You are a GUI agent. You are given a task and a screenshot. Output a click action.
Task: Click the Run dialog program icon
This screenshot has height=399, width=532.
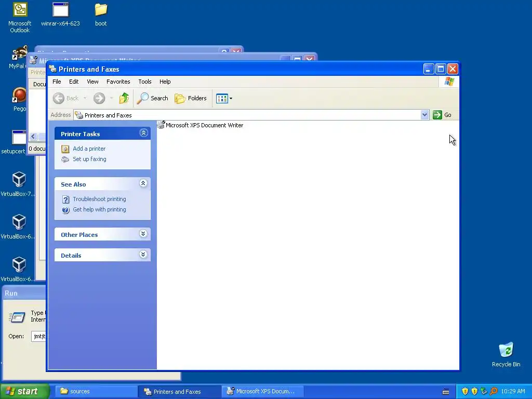point(17,317)
